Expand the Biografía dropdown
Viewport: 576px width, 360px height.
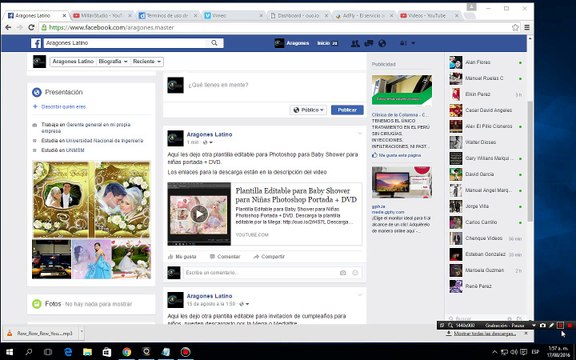click(x=113, y=62)
